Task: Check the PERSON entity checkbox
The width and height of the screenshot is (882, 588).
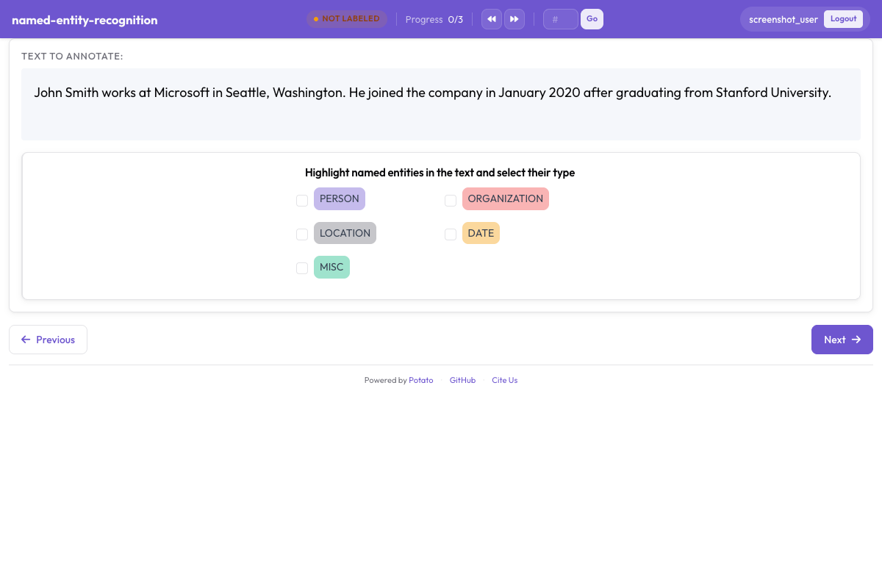Action: [x=302, y=200]
